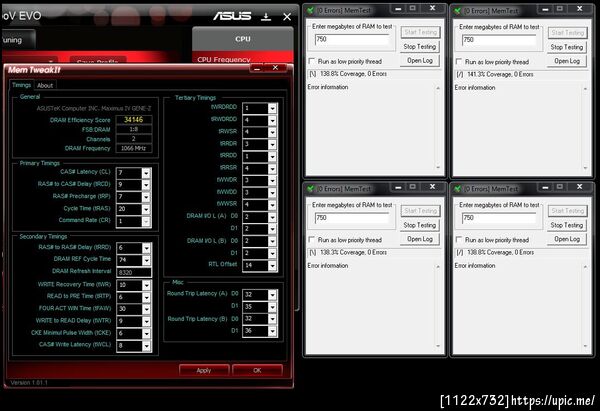
Task: Click RAM megabytes field in top-right MemTest
Action: click(499, 39)
